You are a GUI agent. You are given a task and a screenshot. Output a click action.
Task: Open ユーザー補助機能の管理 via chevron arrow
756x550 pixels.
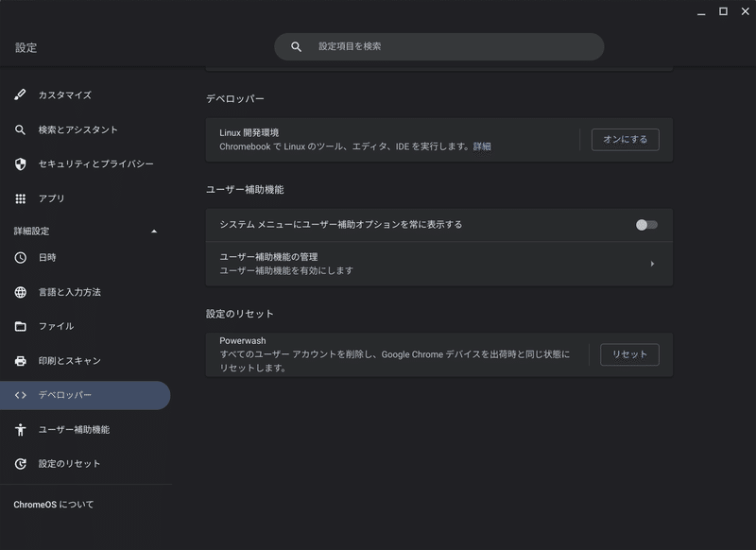pyautogui.click(x=652, y=264)
